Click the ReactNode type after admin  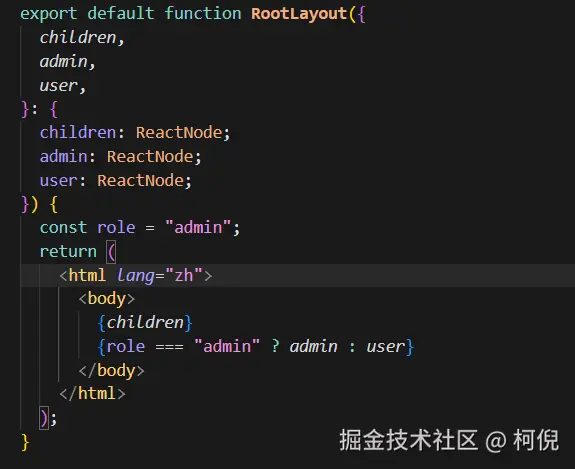(150, 157)
